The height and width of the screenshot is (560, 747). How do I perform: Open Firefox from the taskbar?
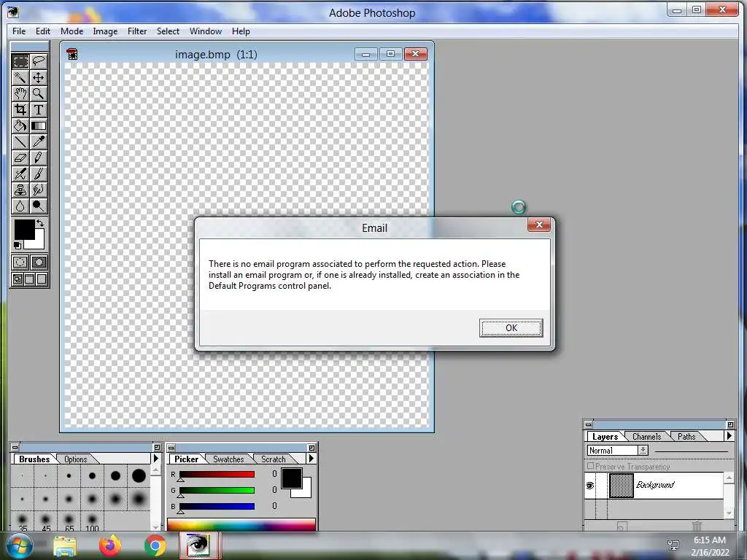[110, 545]
